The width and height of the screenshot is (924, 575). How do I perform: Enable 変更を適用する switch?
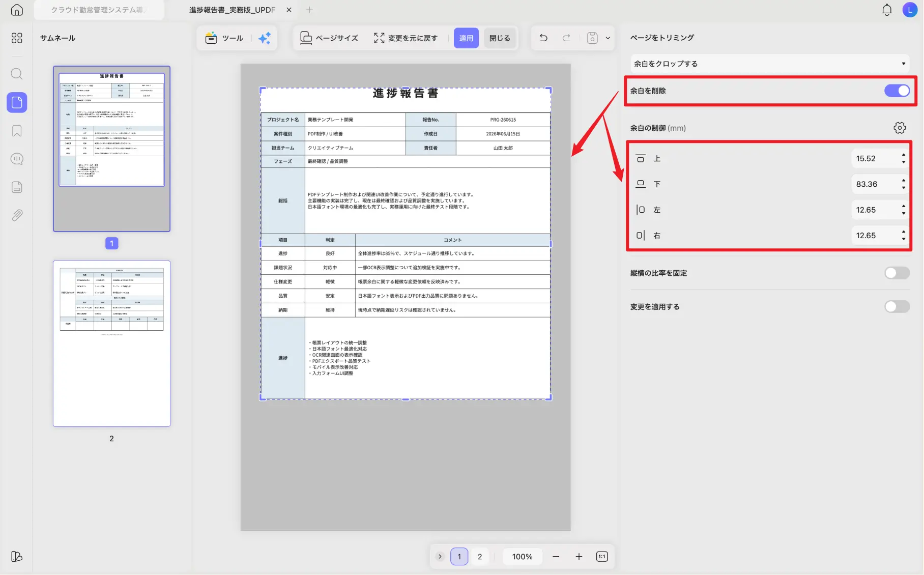point(897,306)
